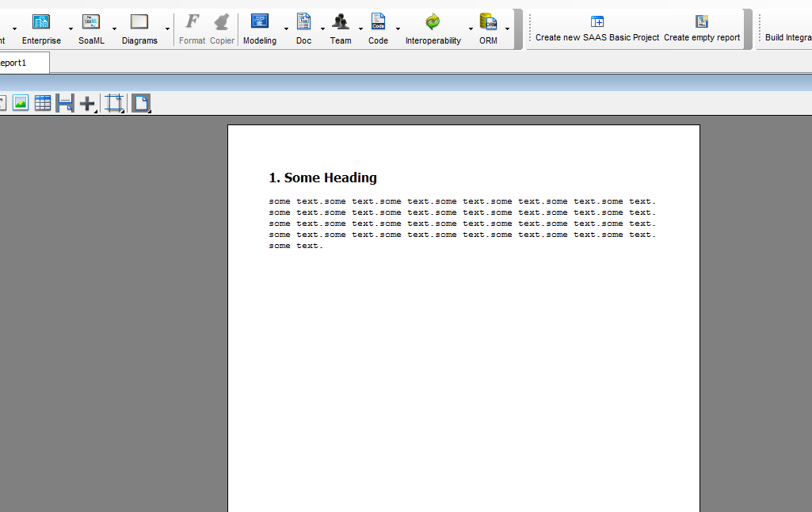
Task: Click the Build Integra toolbar button
Action: pyautogui.click(x=788, y=37)
